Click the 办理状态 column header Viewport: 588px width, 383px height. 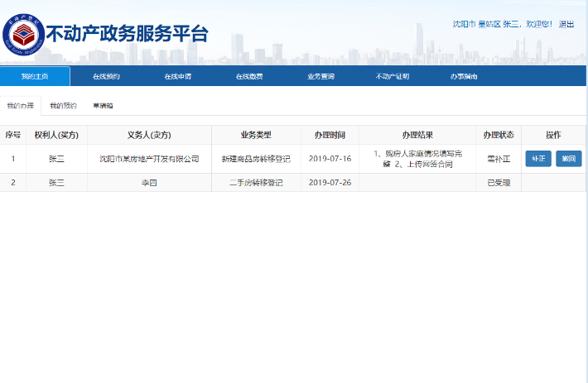pyautogui.click(x=499, y=135)
